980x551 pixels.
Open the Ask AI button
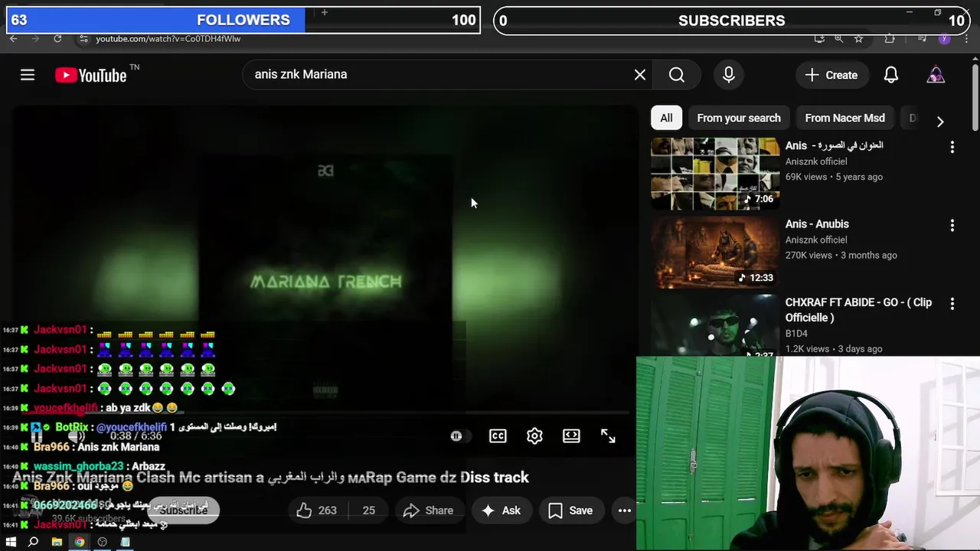tap(501, 510)
